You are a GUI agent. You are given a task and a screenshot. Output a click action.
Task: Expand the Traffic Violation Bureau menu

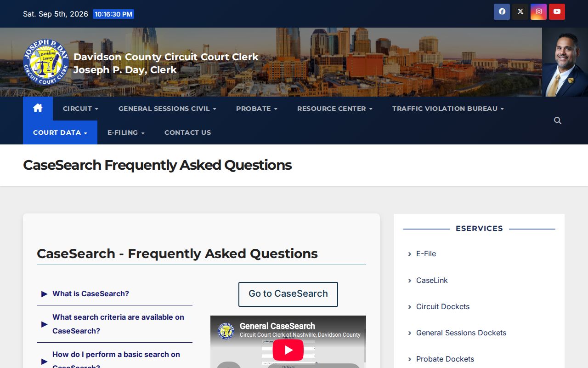tap(448, 109)
